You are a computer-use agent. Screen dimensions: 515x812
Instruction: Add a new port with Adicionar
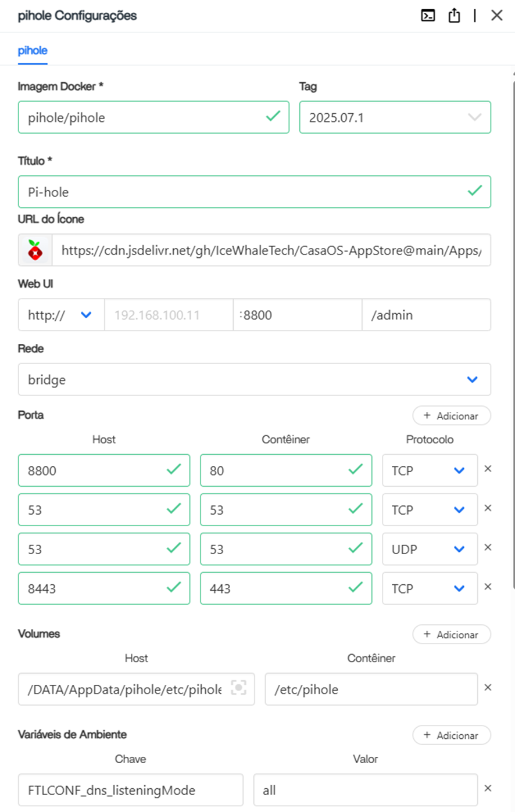point(451,416)
